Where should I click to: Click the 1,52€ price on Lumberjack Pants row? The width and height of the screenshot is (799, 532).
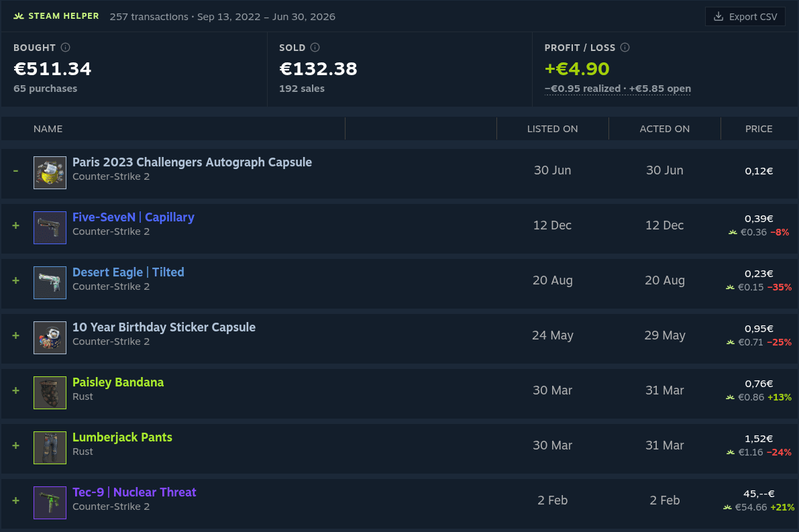point(759,439)
